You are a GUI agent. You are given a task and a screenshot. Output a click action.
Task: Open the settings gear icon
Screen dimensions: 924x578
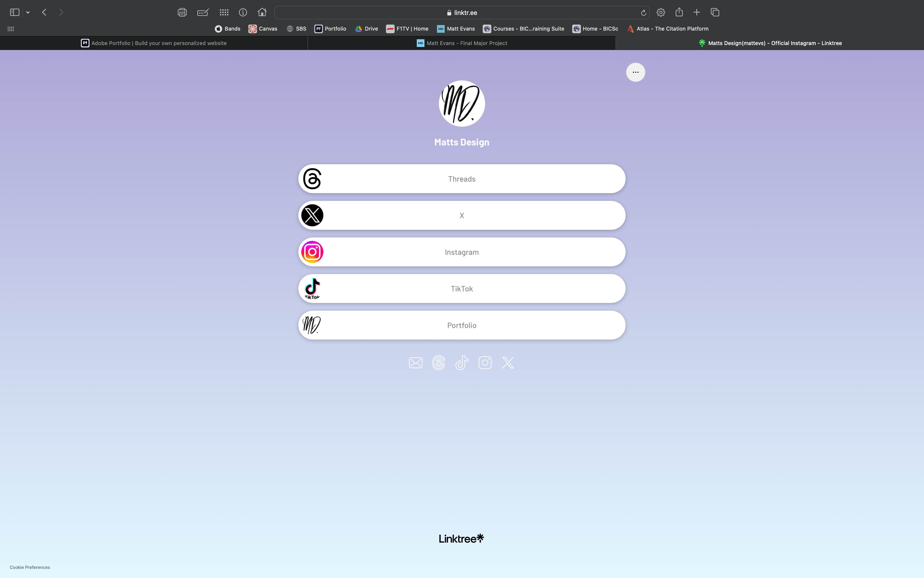click(661, 13)
